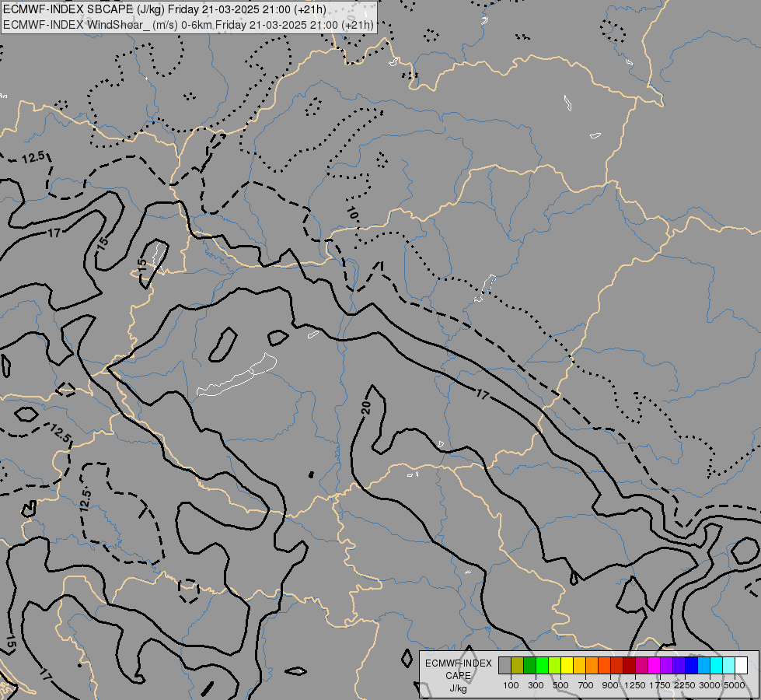Click the 500 value under the legend
Image resolution: width=761 pixels, height=700 pixels.
click(560, 685)
